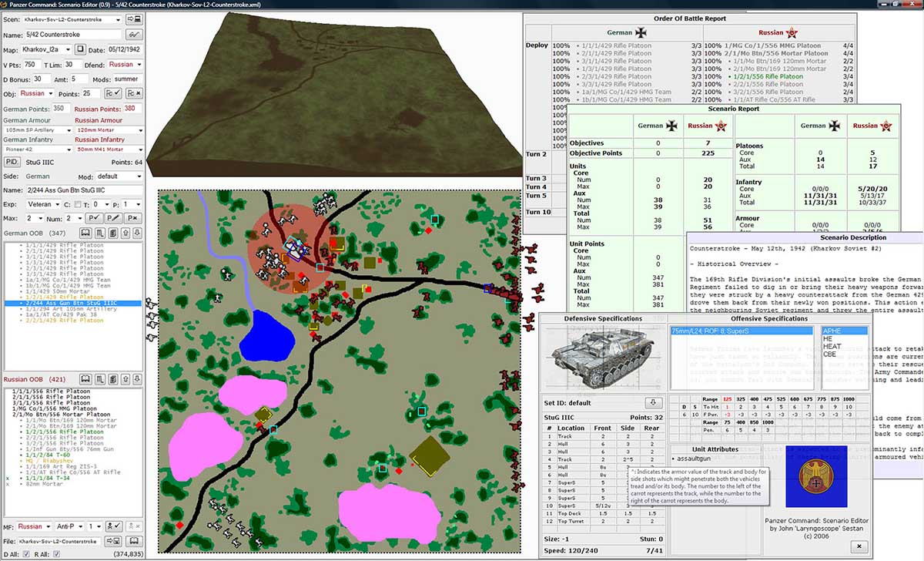This screenshot has width=924, height=561.
Task: Click the PID button
Action: [x=12, y=162]
